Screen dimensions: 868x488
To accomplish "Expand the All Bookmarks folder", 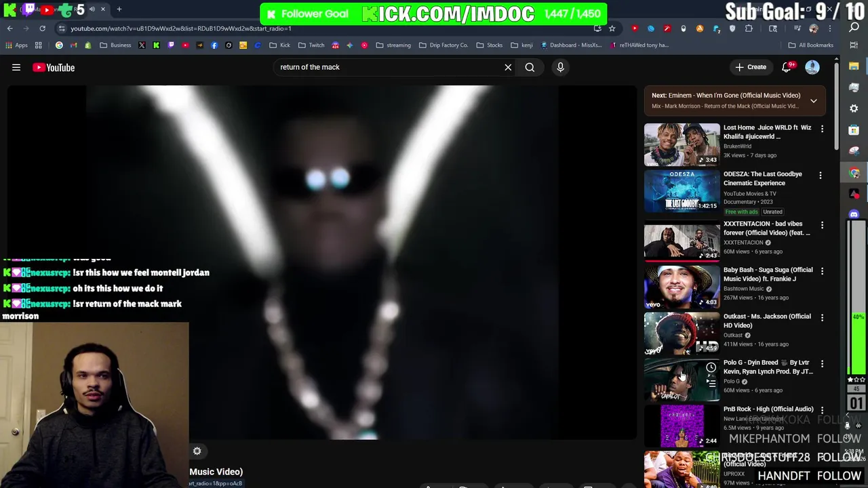I will [810, 45].
